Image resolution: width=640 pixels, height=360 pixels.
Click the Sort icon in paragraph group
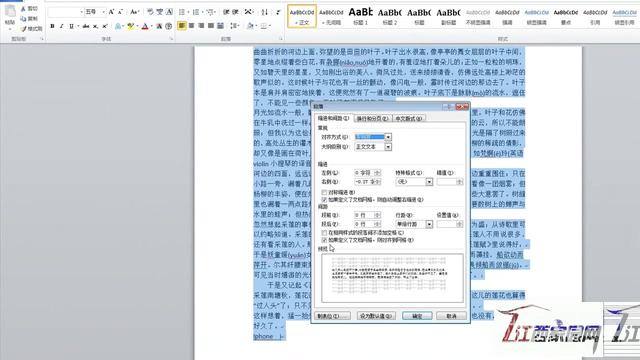264,12
